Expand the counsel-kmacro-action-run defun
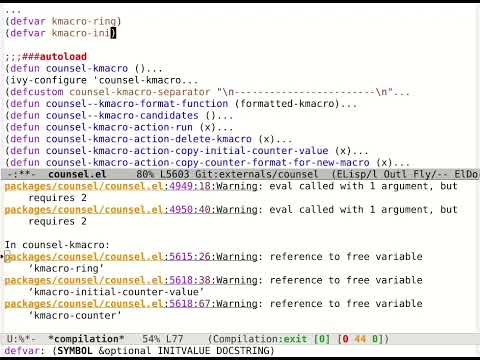480x360 pixels. tap(119, 127)
